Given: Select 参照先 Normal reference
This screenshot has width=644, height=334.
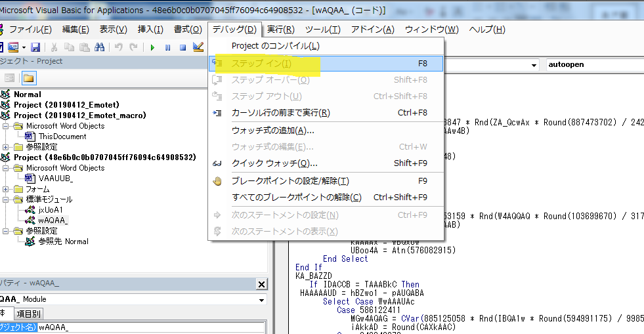Looking at the screenshot, I should (63, 241).
